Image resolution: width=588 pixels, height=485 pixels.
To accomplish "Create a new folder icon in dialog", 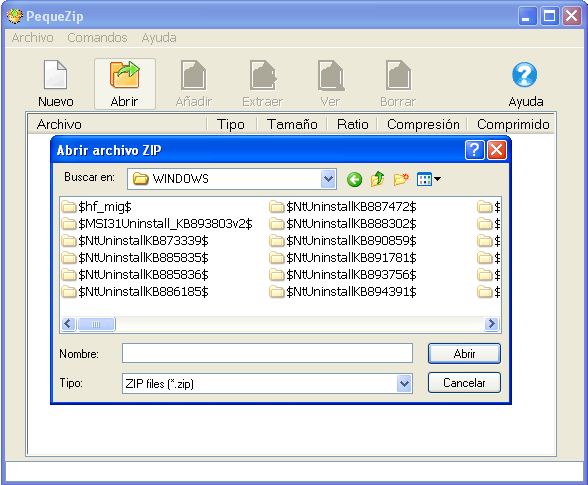I will (x=400, y=179).
